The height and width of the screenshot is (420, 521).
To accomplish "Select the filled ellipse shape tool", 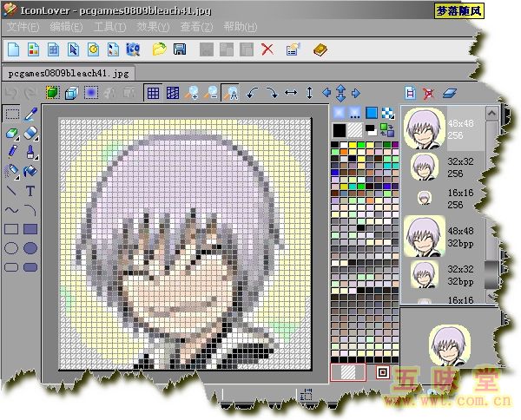I will click(30, 248).
